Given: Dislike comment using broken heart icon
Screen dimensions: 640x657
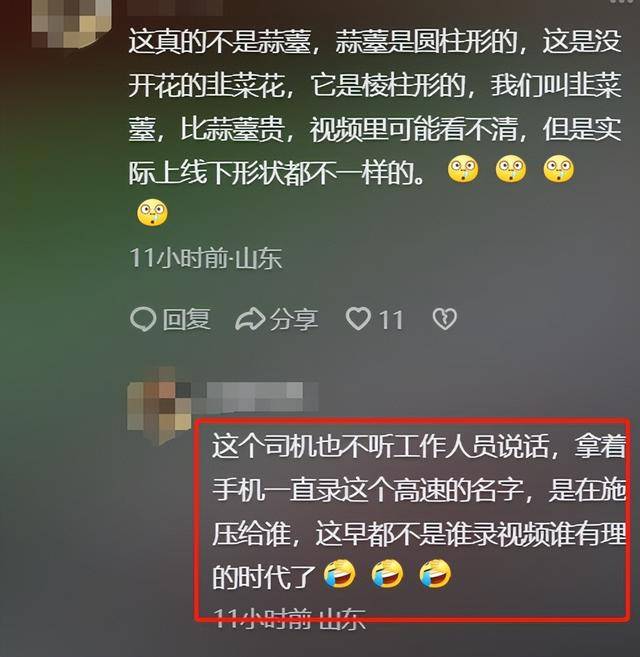Looking at the screenshot, I should tap(444, 319).
